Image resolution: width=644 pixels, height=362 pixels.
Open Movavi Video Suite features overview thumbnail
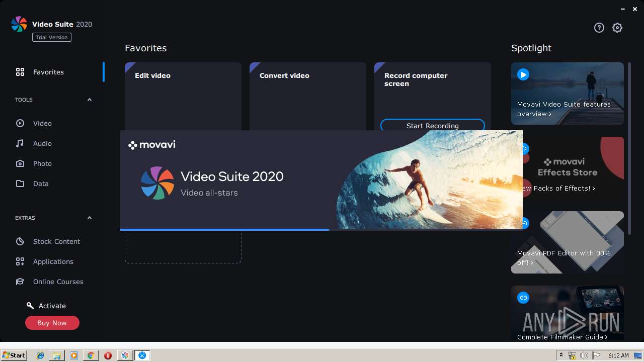click(x=568, y=94)
